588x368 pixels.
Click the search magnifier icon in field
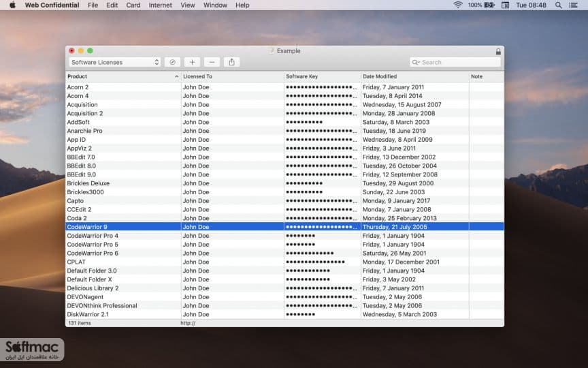(416, 62)
